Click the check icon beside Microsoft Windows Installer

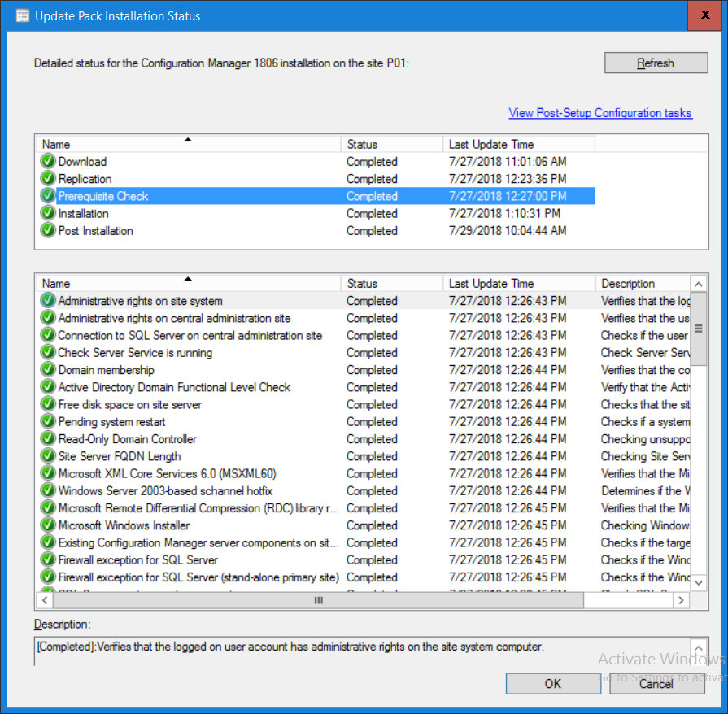coord(48,525)
